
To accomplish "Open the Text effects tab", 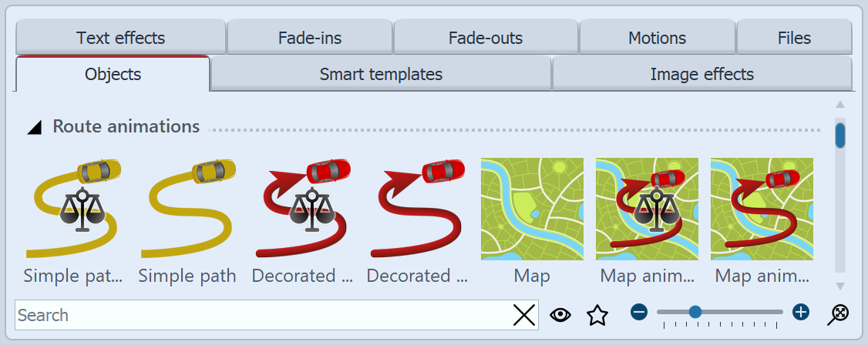I will click(x=120, y=38).
